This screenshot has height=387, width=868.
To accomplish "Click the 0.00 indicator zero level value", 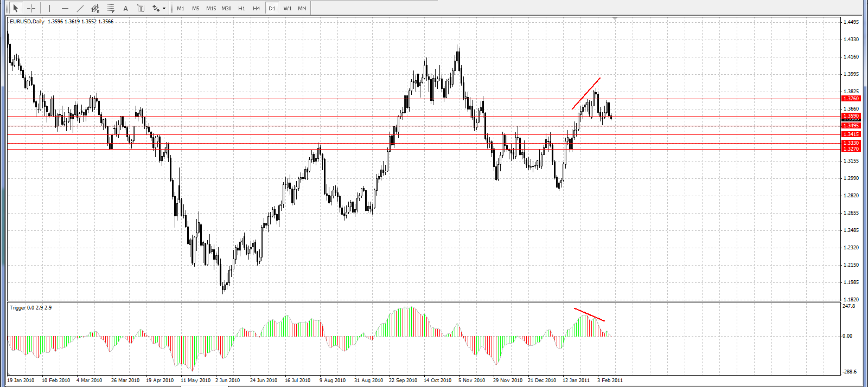I will coord(847,336).
